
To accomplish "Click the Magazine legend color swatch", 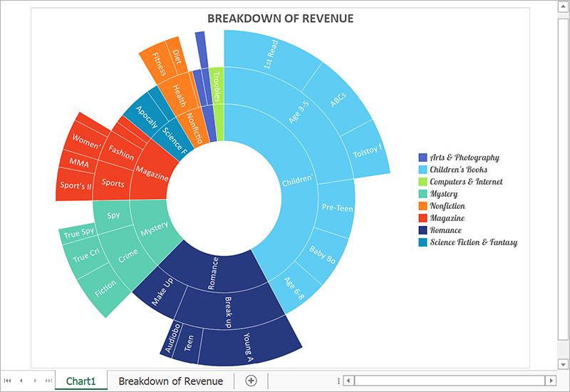I will pyautogui.click(x=423, y=218).
